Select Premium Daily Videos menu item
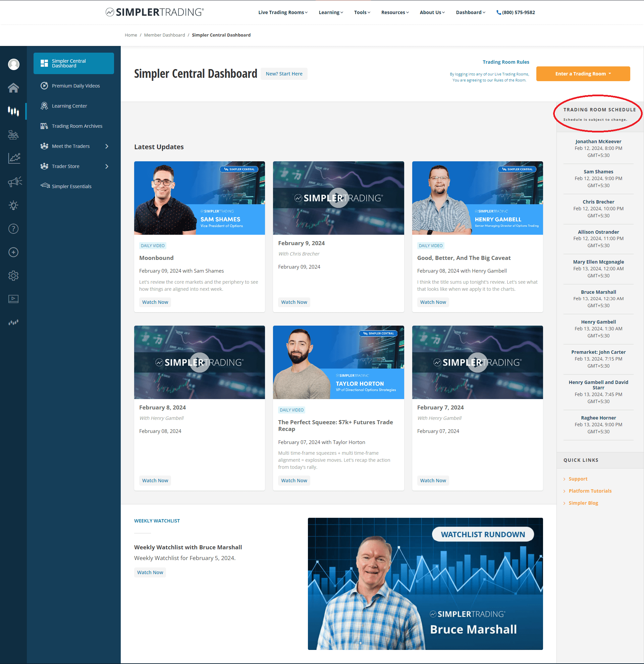The width and height of the screenshot is (644, 664). click(75, 86)
